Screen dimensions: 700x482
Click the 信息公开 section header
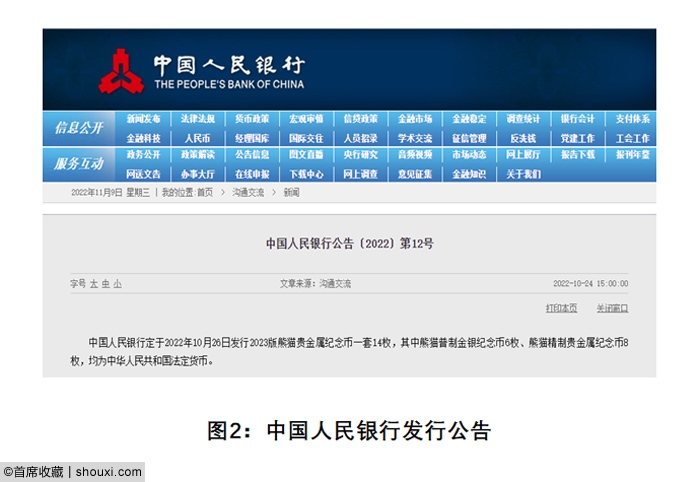pos(79,129)
